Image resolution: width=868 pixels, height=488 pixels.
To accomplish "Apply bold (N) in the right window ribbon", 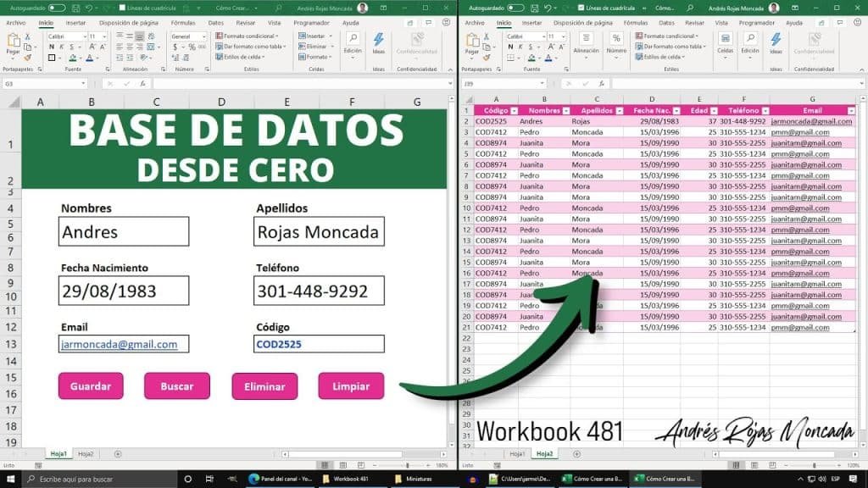I will coord(509,48).
